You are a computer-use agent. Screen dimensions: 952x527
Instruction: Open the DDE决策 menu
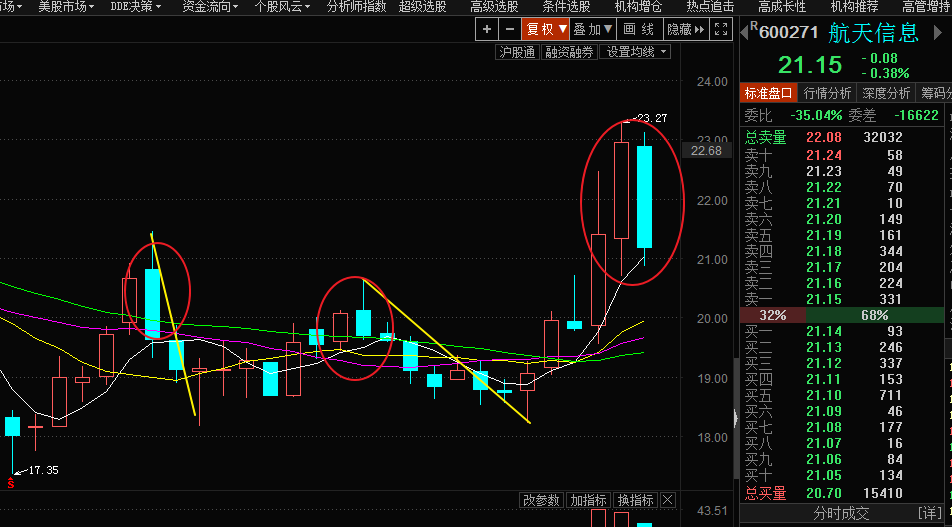click(x=136, y=7)
